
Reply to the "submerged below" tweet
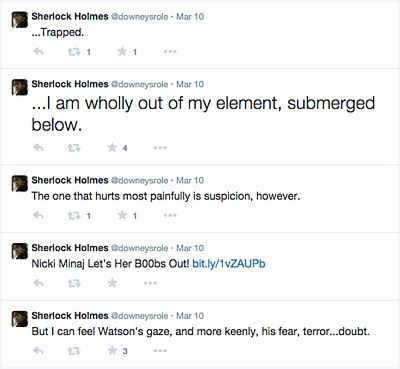(38, 147)
